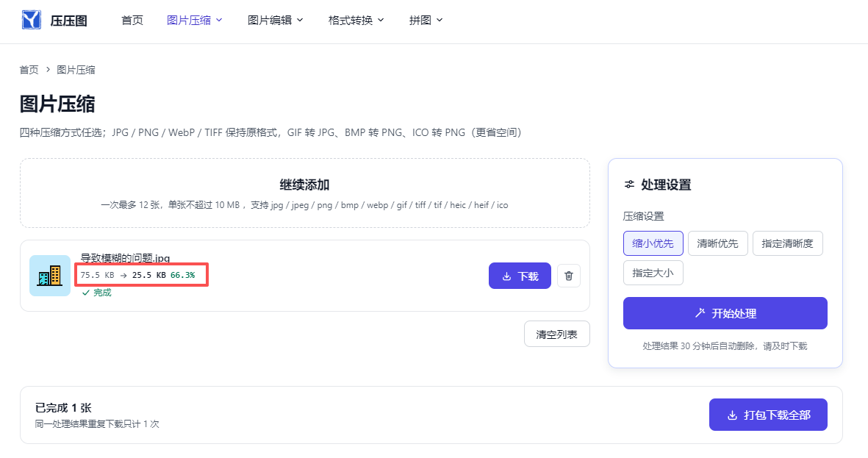Click the 同一处理结果重复下载只计 1 次 note

coord(97,423)
